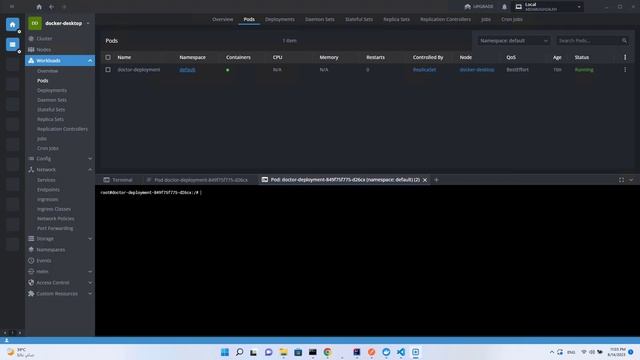The height and width of the screenshot is (360, 640).
Task: Click the green DD cluster avatar
Action: 35,23
